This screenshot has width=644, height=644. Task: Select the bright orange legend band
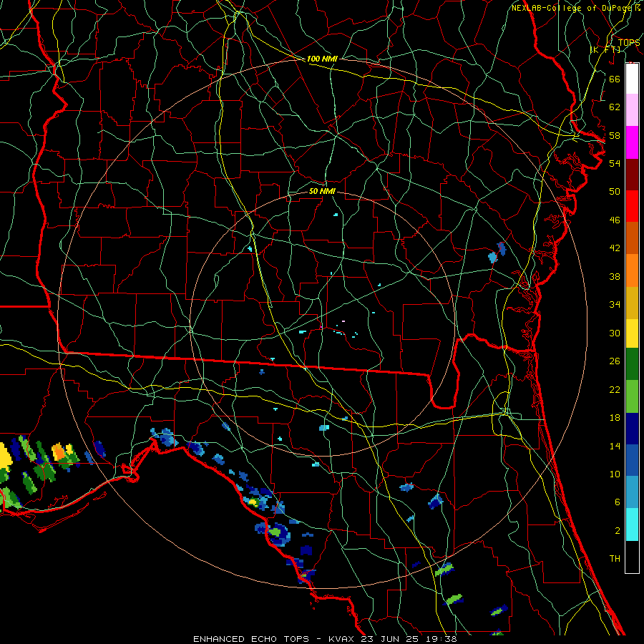pos(632,270)
